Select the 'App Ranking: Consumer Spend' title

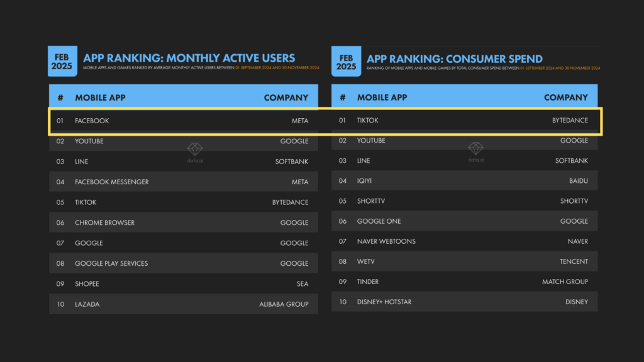click(455, 58)
